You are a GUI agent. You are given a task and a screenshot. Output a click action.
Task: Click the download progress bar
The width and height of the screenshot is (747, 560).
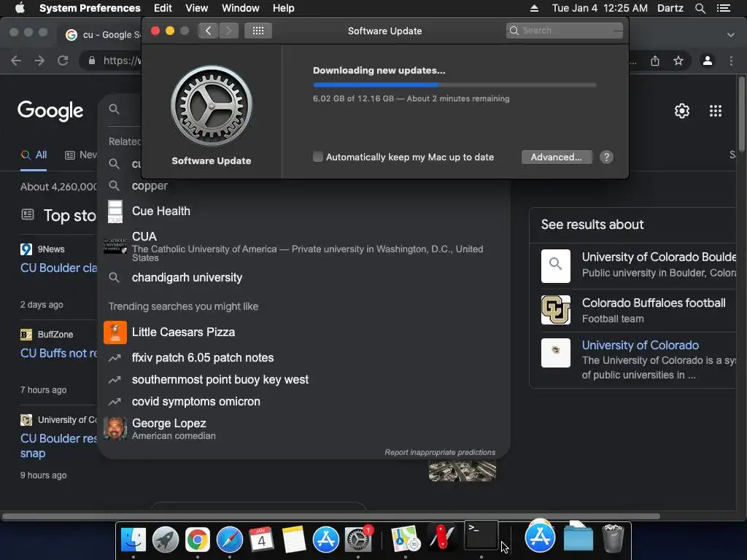454,85
